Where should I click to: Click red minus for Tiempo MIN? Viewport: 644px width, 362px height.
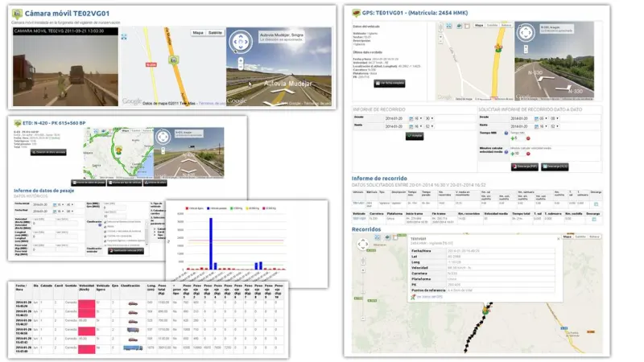click(x=528, y=138)
